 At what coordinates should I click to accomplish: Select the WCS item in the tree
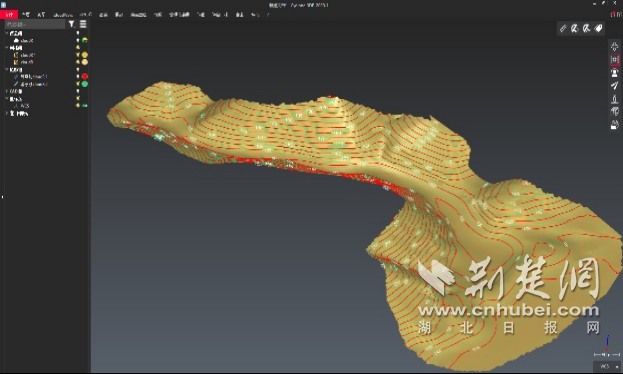25,106
